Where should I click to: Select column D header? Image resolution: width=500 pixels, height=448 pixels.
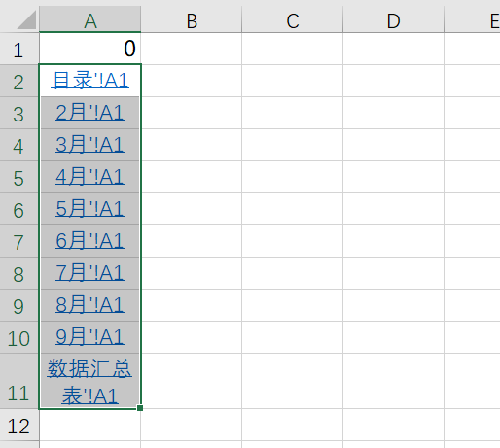[x=393, y=19]
